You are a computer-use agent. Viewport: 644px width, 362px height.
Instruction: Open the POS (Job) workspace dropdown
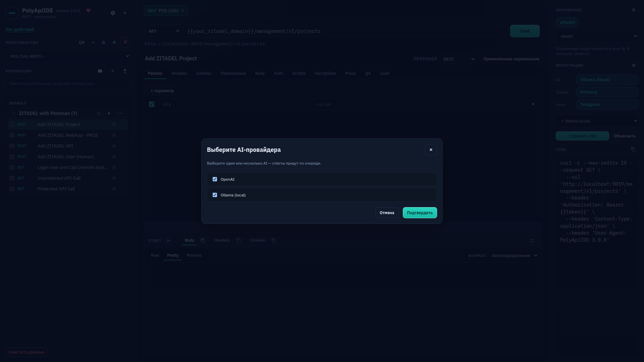point(67,56)
